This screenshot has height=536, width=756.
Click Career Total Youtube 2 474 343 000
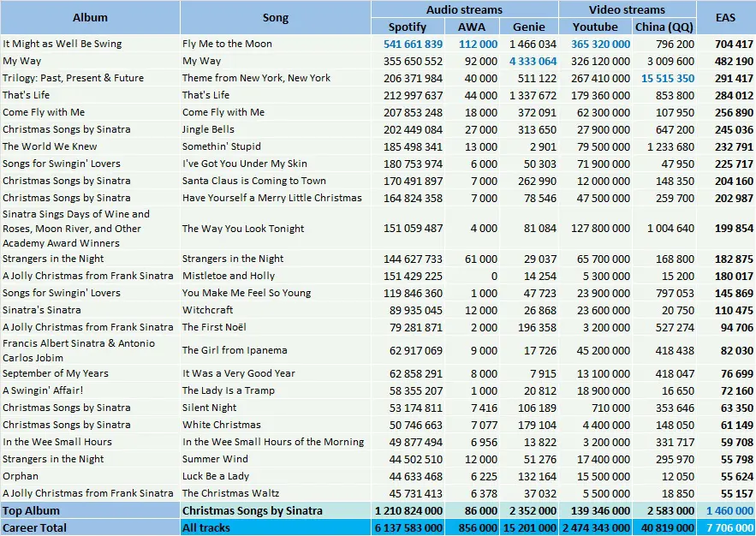(596, 527)
